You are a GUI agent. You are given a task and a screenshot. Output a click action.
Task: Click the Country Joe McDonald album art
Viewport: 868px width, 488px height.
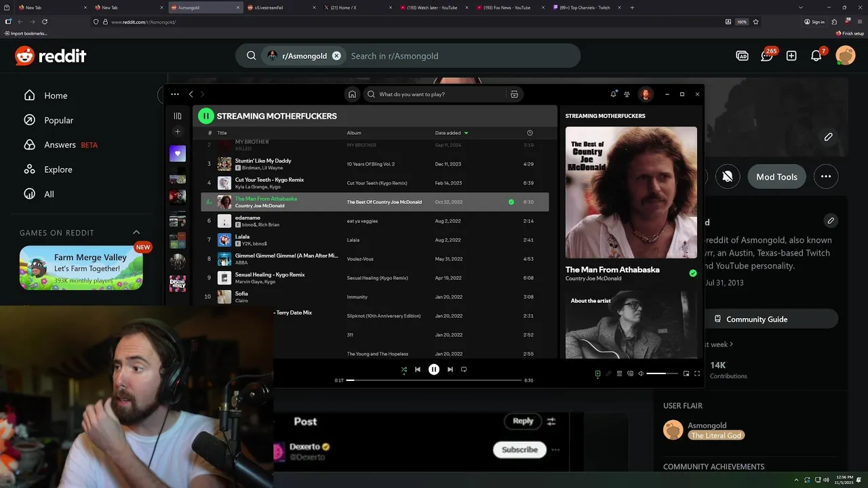point(631,192)
